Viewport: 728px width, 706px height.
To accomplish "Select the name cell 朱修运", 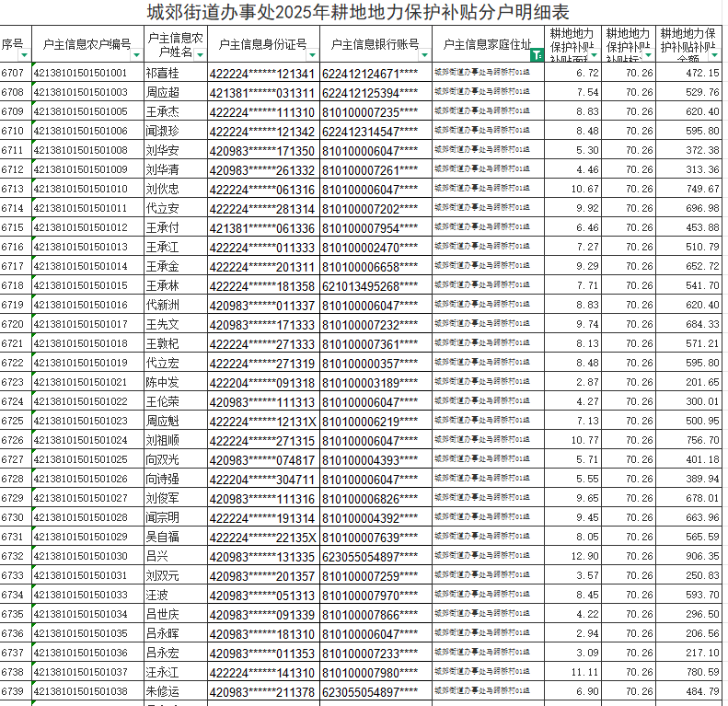I will click(x=176, y=691).
